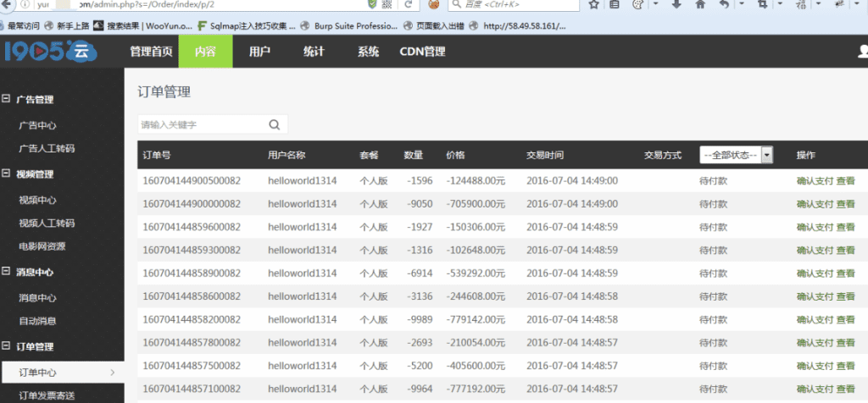The height and width of the screenshot is (403, 868).
Task: Collapse the 广告管理 sidebar section
Action: (x=7, y=99)
